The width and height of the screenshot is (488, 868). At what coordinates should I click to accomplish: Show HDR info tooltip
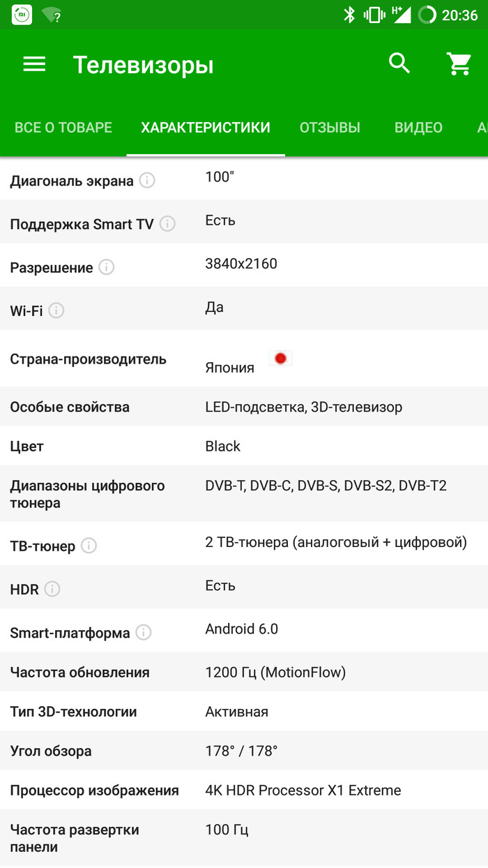pyautogui.click(x=52, y=589)
